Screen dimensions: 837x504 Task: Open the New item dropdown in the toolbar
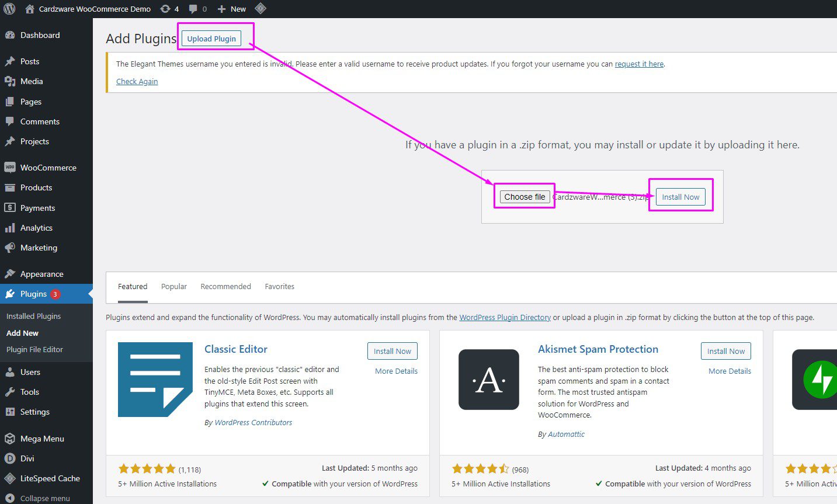pos(231,9)
